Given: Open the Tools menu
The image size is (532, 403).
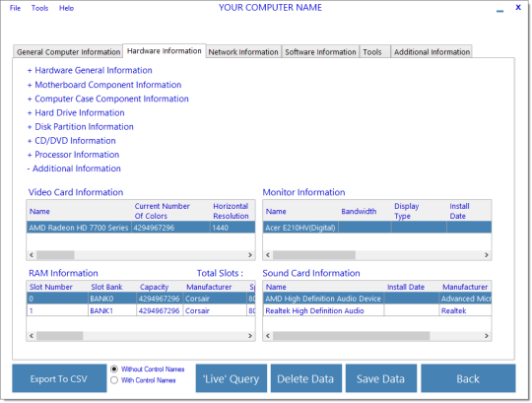Looking at the screenshot, I should click(39, 8).
